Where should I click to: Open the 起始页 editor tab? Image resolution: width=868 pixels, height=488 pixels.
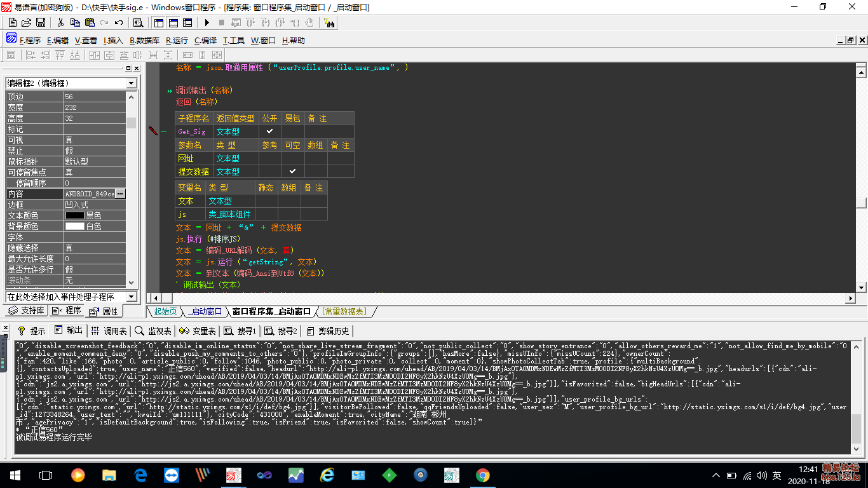(165, 311)
